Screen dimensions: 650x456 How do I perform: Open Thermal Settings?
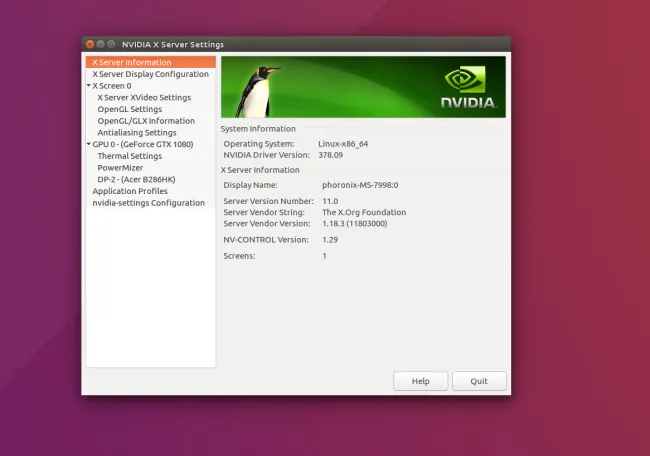130,156
